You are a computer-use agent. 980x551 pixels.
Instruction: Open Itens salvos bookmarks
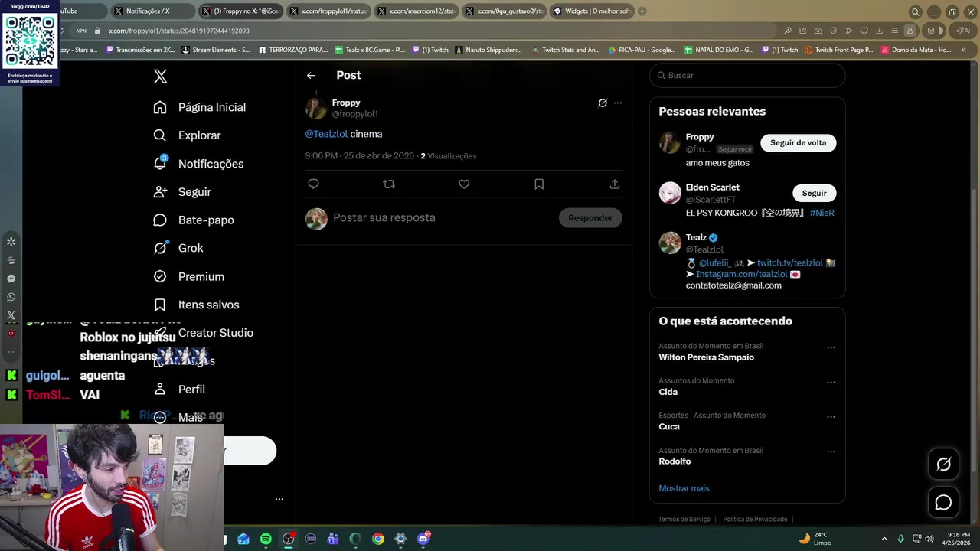tap(196, 305)
